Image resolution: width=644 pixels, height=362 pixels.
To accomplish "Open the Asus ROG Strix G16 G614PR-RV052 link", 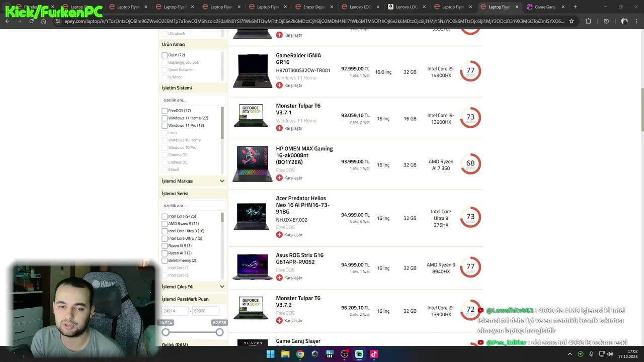I will pos(299,258).
